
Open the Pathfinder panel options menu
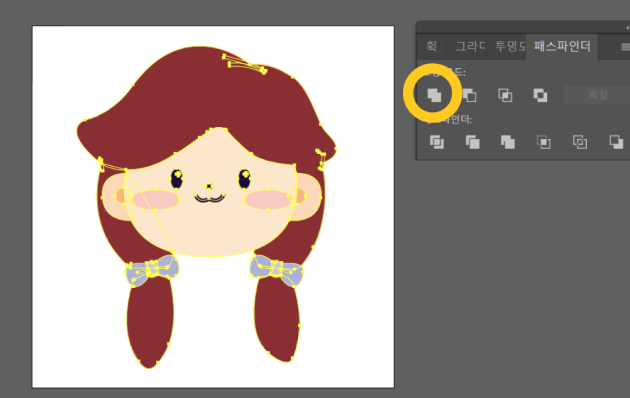[625, 47]
